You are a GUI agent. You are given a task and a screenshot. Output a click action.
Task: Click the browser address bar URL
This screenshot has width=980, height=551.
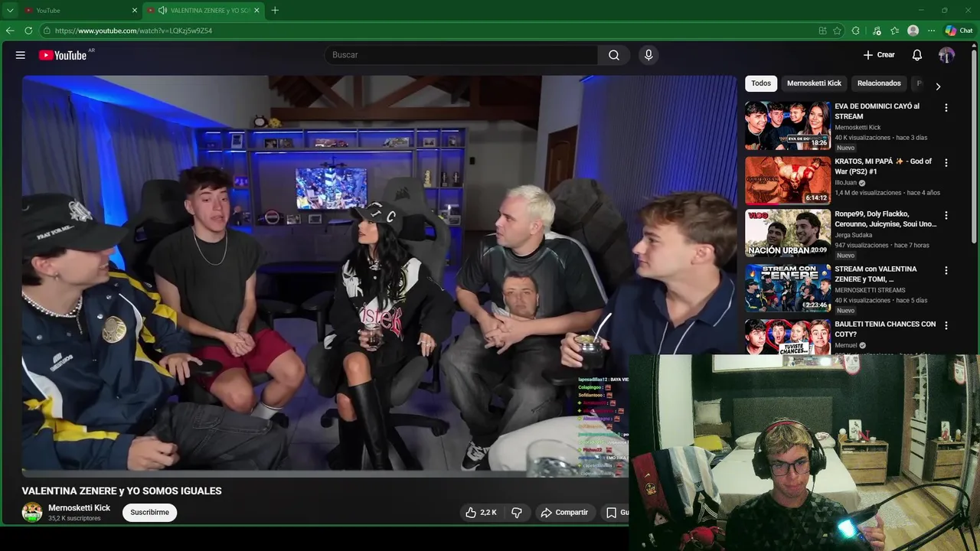point(133,31)
